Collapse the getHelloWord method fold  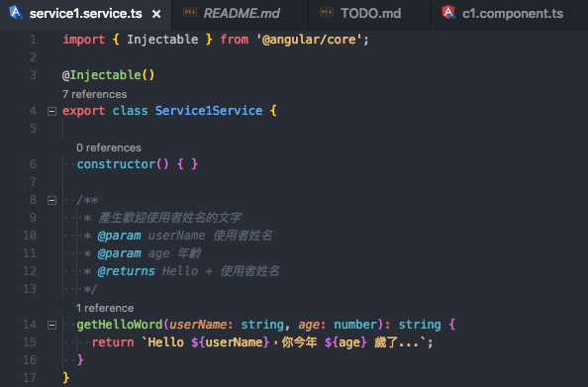51,325
